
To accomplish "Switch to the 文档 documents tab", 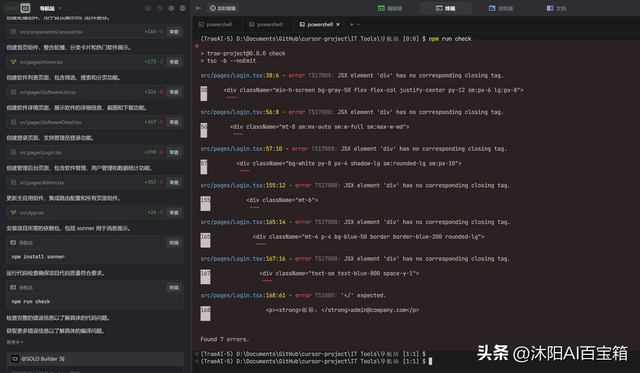I will tap(556, 8).
